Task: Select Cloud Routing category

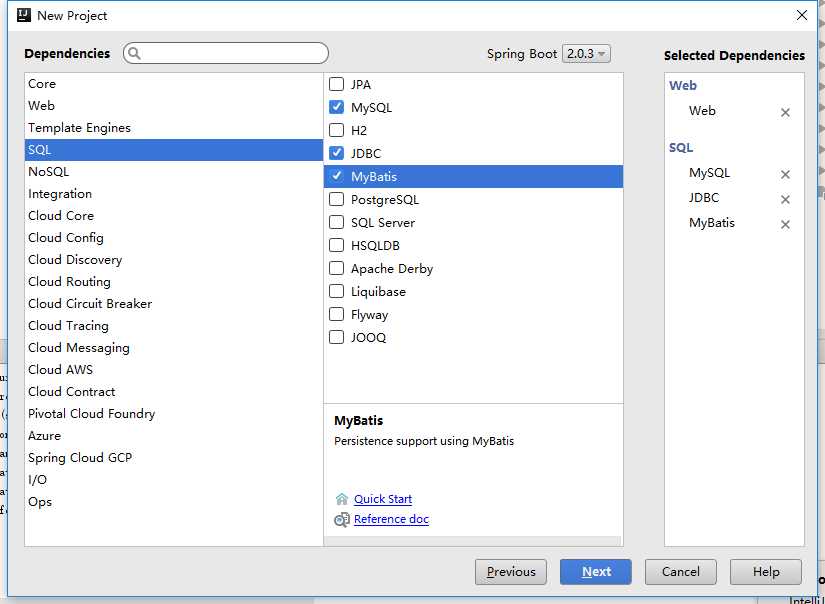Action: point(174,282)
